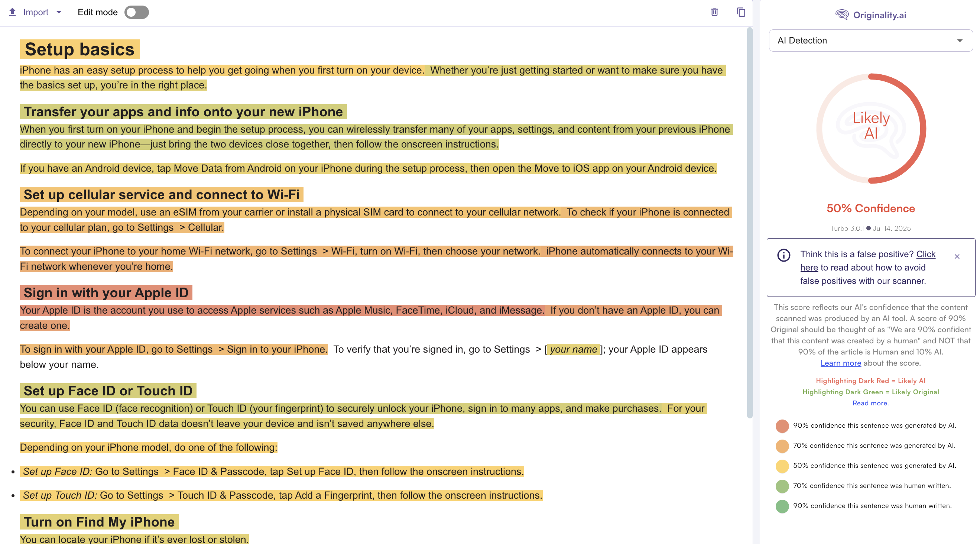Image resolution: width=980 pixels, height=544 pixels.
Task: Click the document vertical scrollbar
Action: tap(749, 223)
